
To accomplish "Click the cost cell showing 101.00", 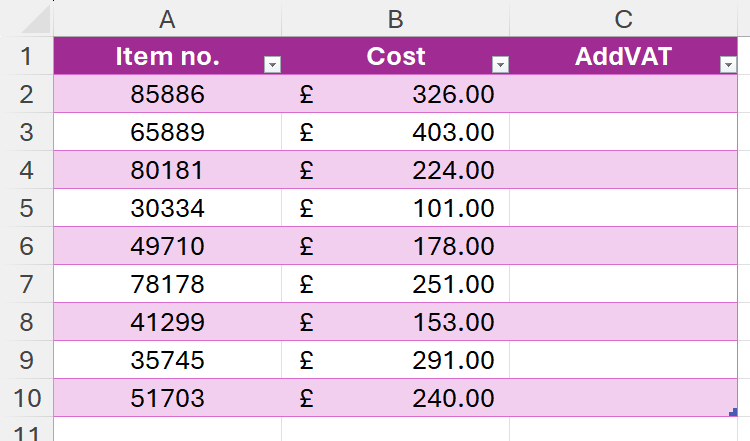I will [395, 208].
